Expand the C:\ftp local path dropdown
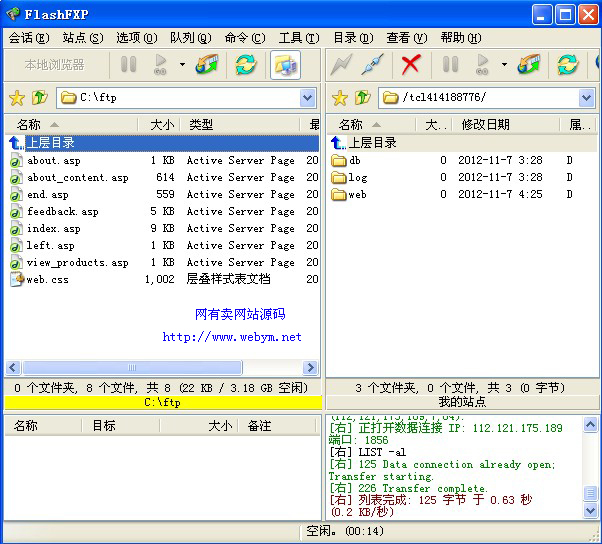The image size is (602, 544). (x=308, y=98)
